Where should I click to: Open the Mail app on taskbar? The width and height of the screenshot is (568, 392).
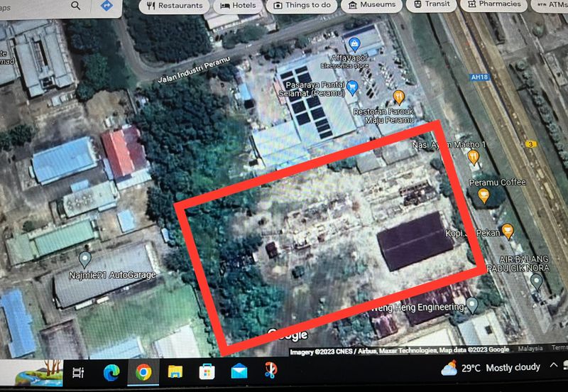click(239, 371)
